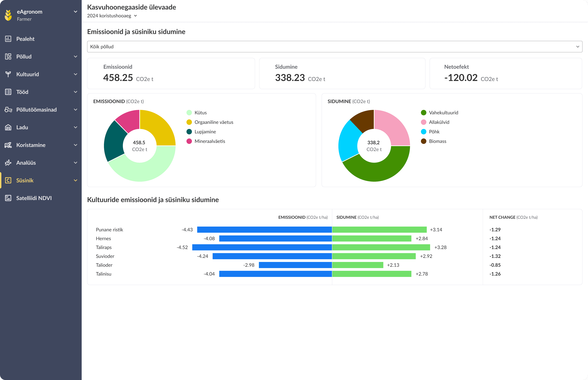This screenshot has height=380, width=588.
Task: Open the Kõik põllud field selector
Action: 334,47
